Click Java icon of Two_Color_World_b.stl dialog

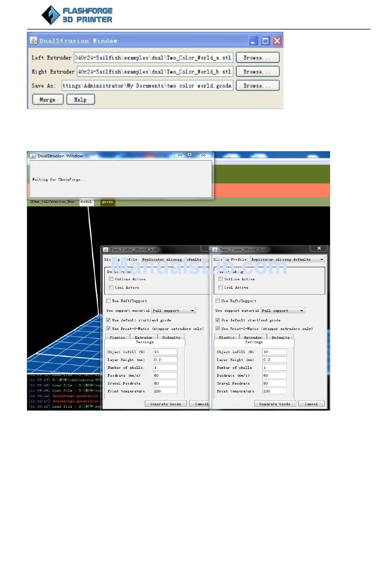[x=215, y=249]
